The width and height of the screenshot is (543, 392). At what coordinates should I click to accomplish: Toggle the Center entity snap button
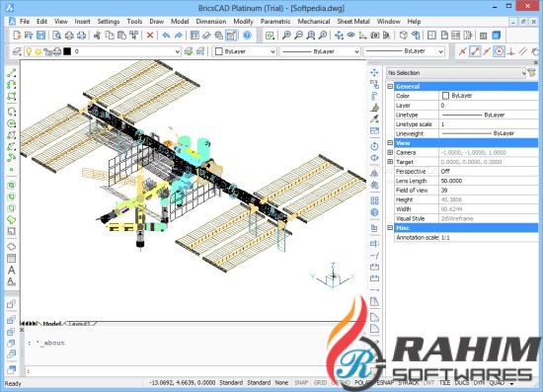pyautogui.click(x=499, y=51)
